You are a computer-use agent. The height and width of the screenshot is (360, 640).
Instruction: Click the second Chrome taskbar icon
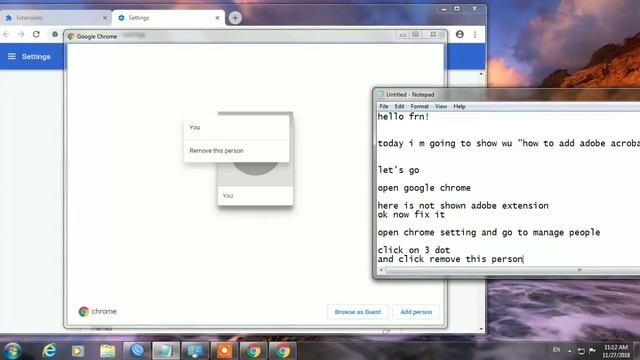282,351
